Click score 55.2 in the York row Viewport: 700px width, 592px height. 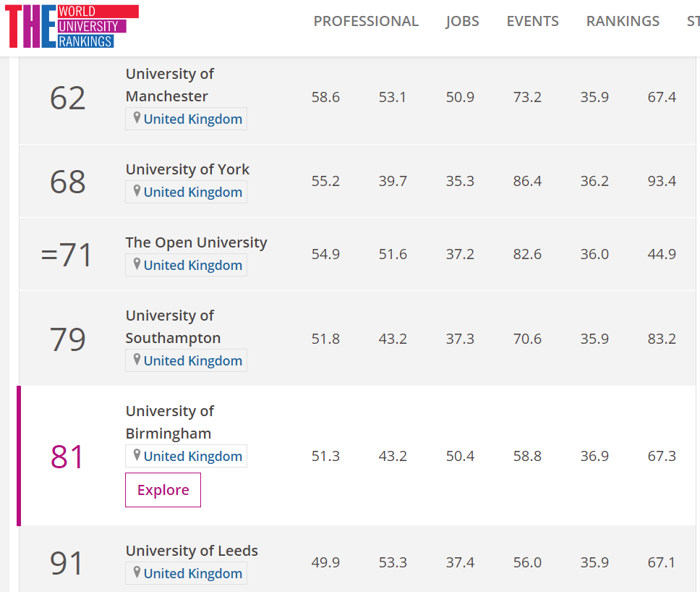coord(325,181)
